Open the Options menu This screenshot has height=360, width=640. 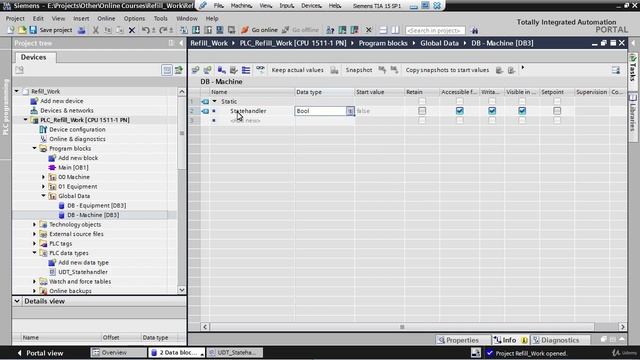click(x=134, y=18)
